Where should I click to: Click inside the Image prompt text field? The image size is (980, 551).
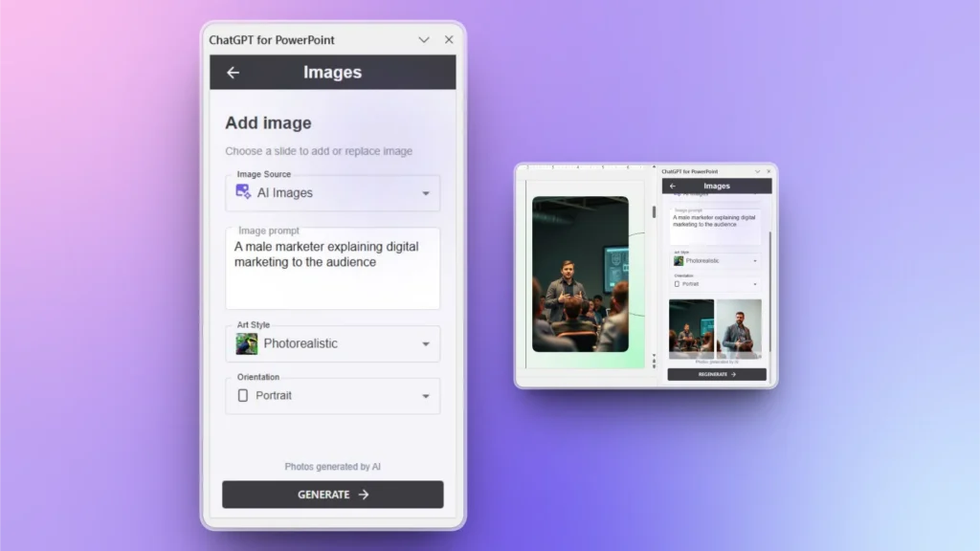pyautogui.click(x=332, y=268)
